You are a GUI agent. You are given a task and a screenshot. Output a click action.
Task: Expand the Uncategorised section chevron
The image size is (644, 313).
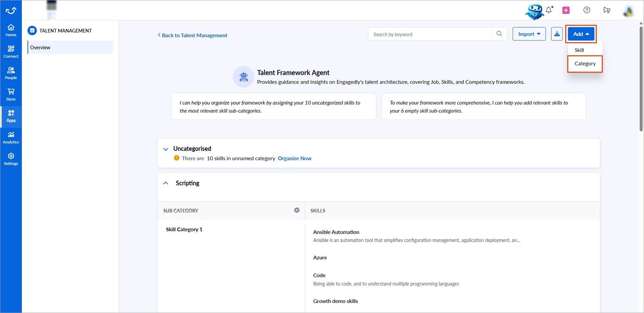166,149
